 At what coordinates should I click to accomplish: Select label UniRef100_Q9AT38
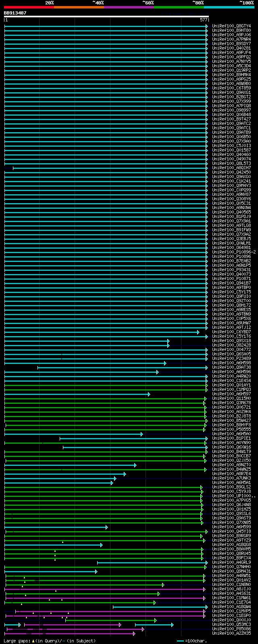(x=231, y=367)
